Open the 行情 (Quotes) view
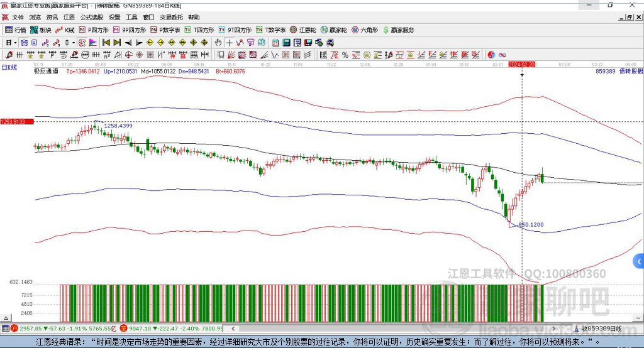Screen dimensions: 644x348 (x=16, y=30)
